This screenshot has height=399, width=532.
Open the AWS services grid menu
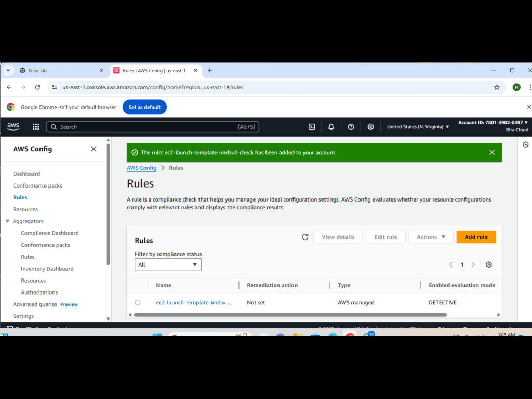36,127
